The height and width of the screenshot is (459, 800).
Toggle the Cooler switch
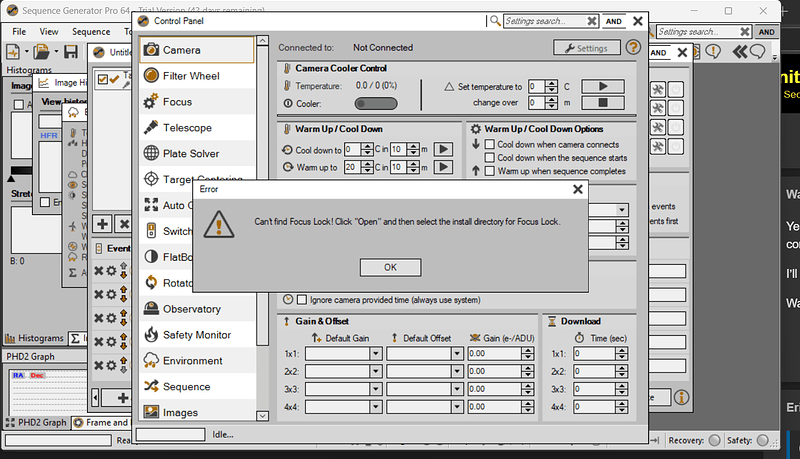click(376, 104)
